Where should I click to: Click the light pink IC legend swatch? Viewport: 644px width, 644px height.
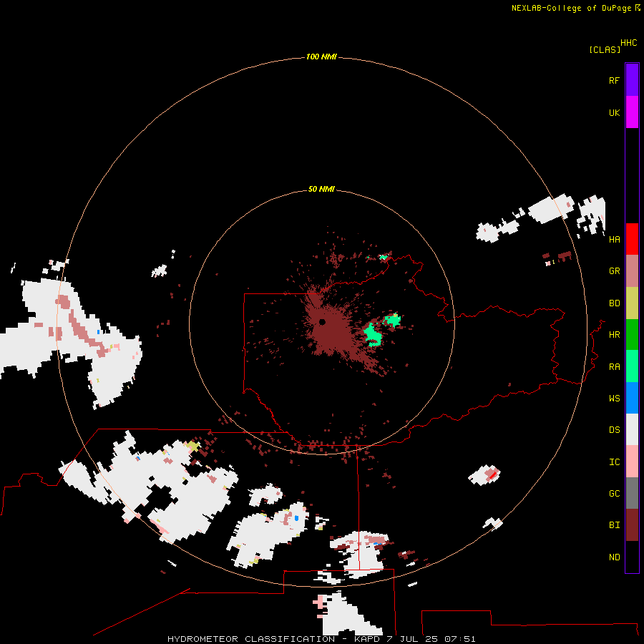pyautogui.click(x=632, y=462)
